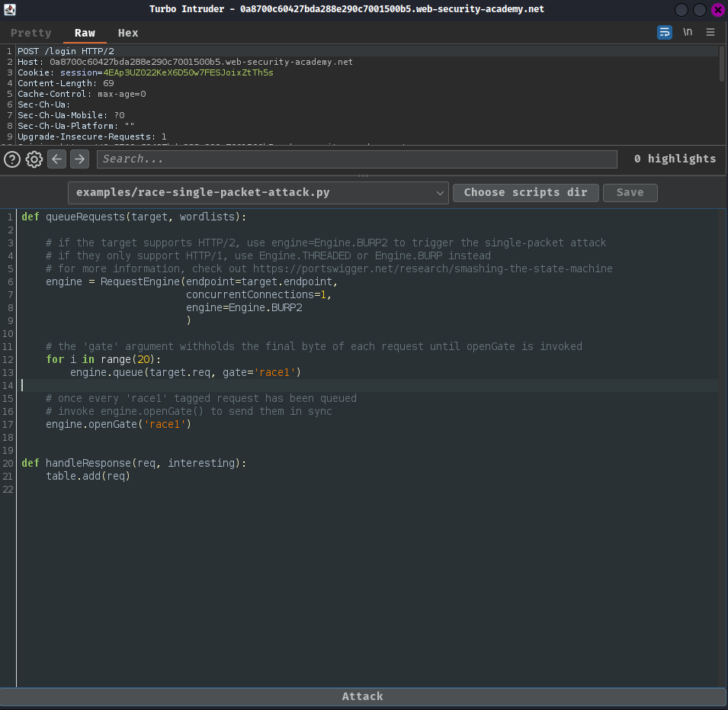The height and width of the screenshot is (710, 728).
Task: Click the Sec-Ch-Ua-Mobile: ?0 header line
Action: click(x=71, y=115)
